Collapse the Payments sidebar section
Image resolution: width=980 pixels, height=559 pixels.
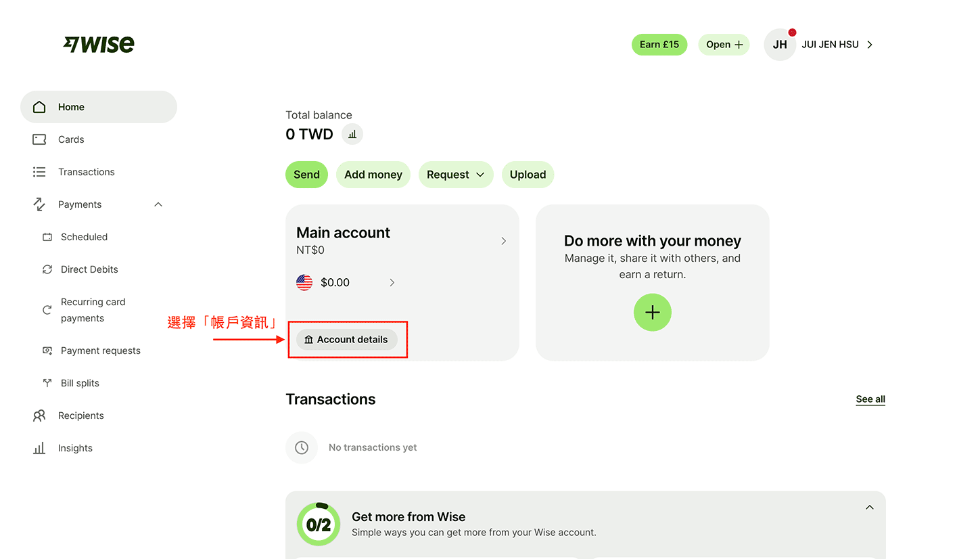pyautogui.click(x=158, y=204)
